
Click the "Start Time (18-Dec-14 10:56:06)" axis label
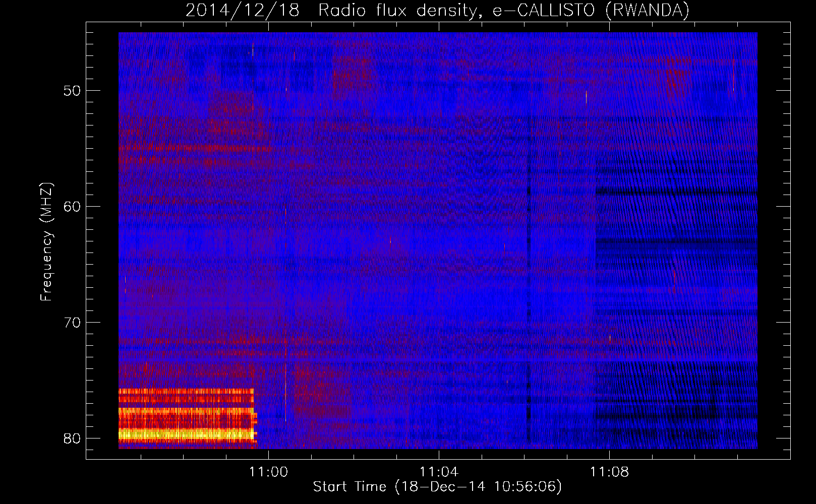tap(437, 487)
